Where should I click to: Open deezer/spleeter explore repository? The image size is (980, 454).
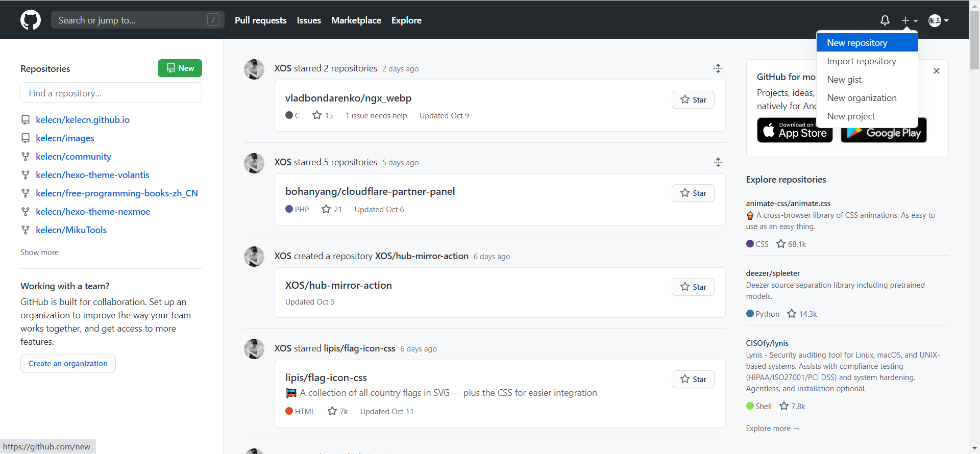pyautogui.click(x=773, y=273)
